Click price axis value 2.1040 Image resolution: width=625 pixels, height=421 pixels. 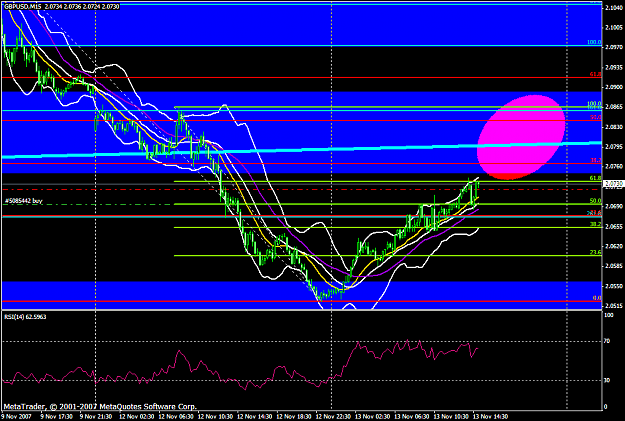click(612, 8)
